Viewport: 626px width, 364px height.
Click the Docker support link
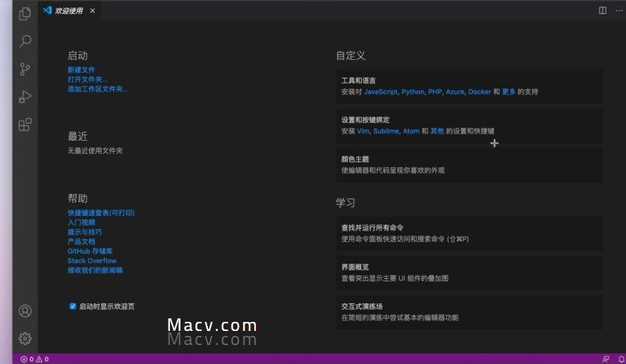(479, 92)
